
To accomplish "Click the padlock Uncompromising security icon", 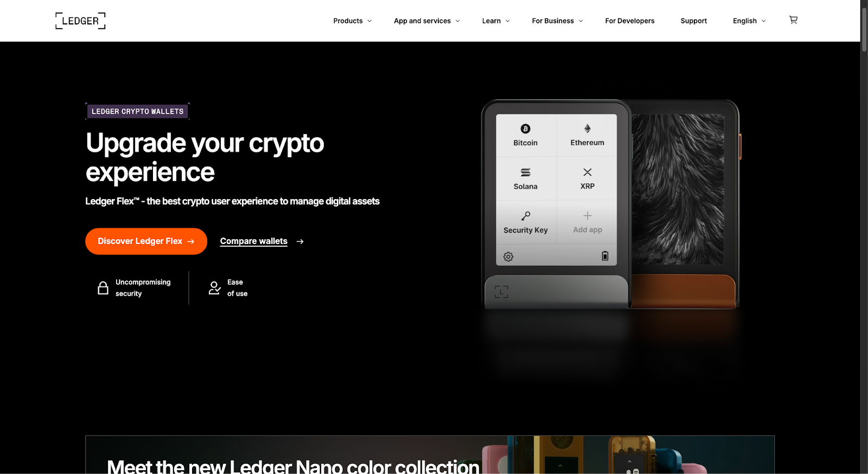I will (x=103, y=287).
